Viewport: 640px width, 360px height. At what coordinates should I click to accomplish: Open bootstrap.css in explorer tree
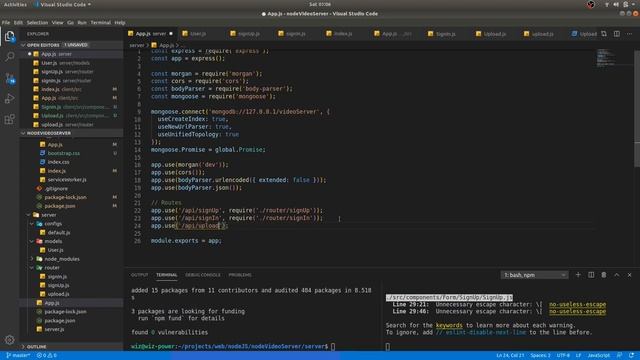coord(64,153)
